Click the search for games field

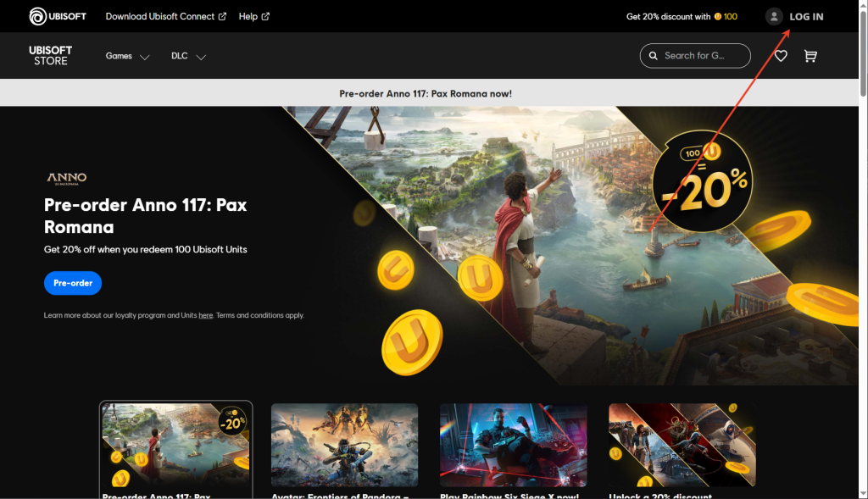click(x=702, y=56)
